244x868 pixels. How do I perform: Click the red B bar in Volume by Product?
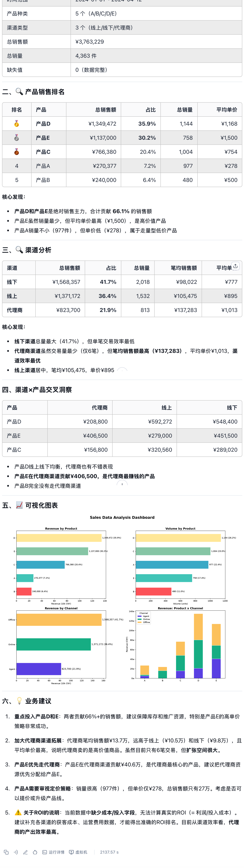click(153, 591)
